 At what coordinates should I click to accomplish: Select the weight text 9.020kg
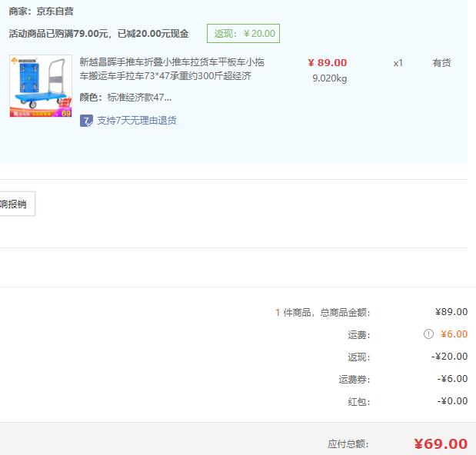tap(330, 78)
